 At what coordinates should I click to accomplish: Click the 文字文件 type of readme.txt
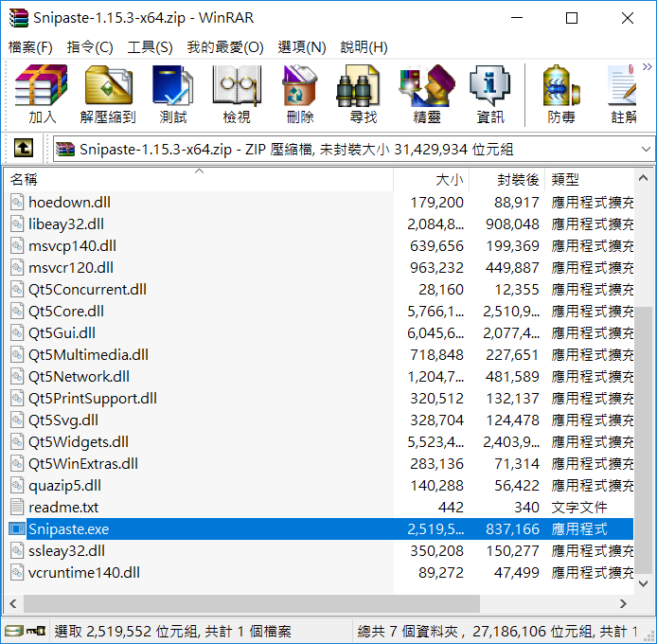tap(579, 508)
